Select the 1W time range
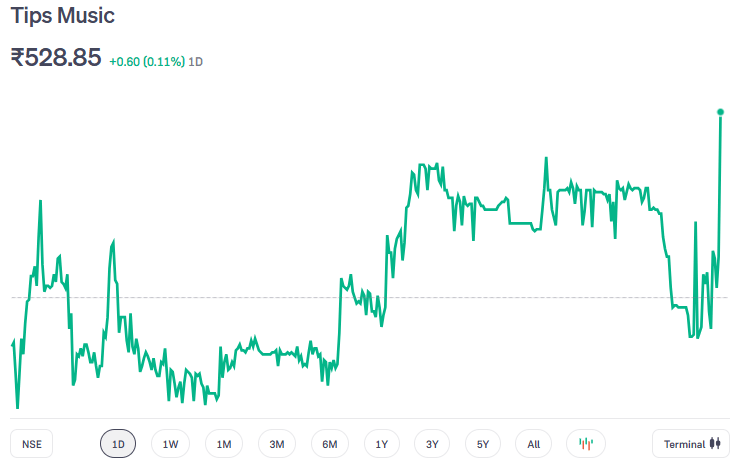Screen dimensions: 731x464 pyautogui.click(x=170, y=443)
